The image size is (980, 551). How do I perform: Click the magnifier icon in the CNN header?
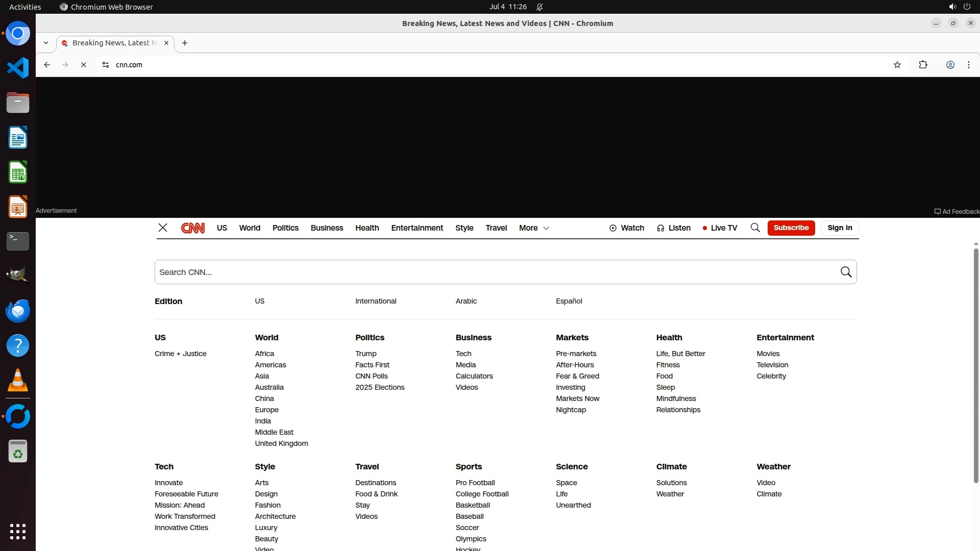(755, 228)
